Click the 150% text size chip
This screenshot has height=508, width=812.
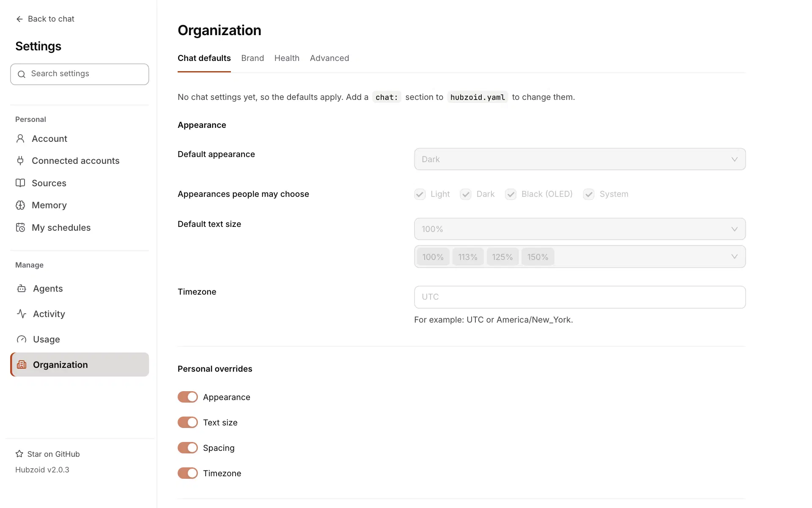coord(538,257)
